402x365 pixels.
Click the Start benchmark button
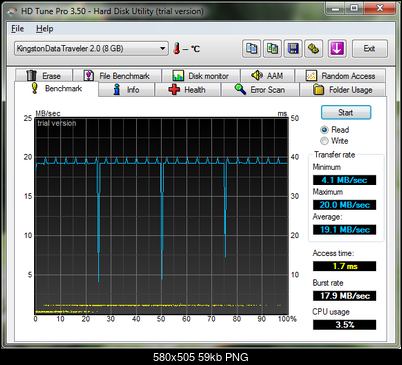(x=346, y=113)
